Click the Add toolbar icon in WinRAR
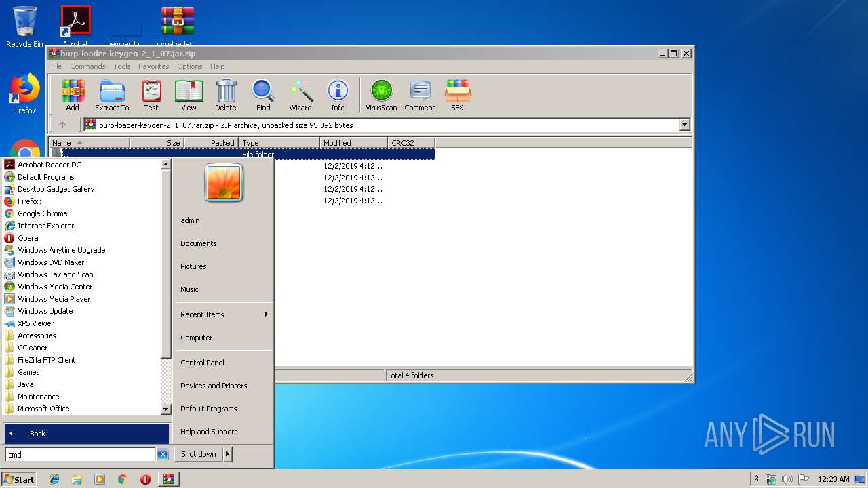868x488 pixels. pyautogui.click(x=73, y=96)
